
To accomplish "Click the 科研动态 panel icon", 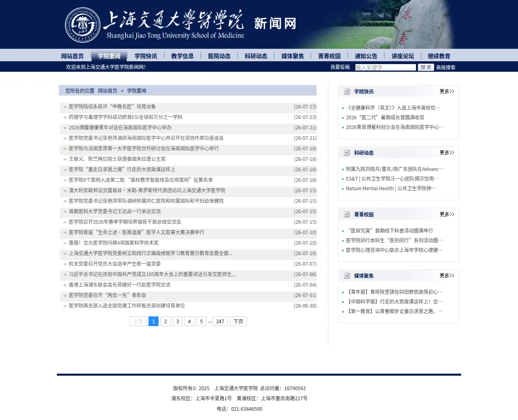I will (347, 153).
